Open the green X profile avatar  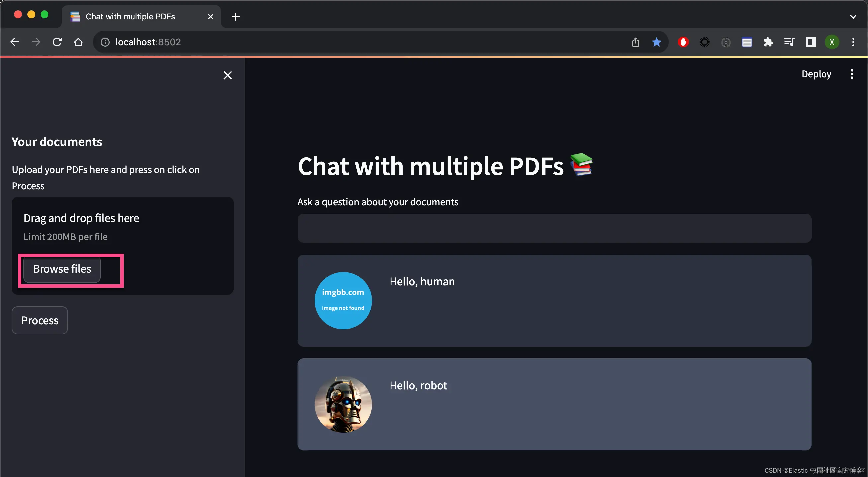pos(831,42)
